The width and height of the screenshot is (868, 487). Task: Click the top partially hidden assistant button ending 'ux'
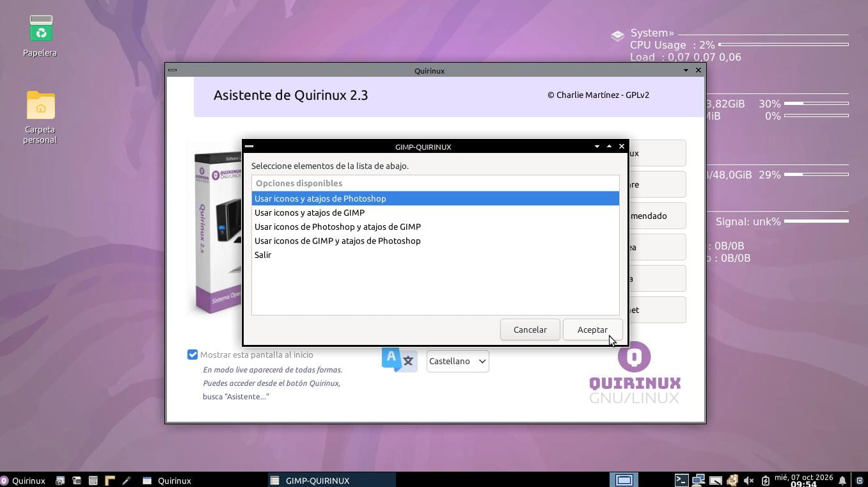658,153
